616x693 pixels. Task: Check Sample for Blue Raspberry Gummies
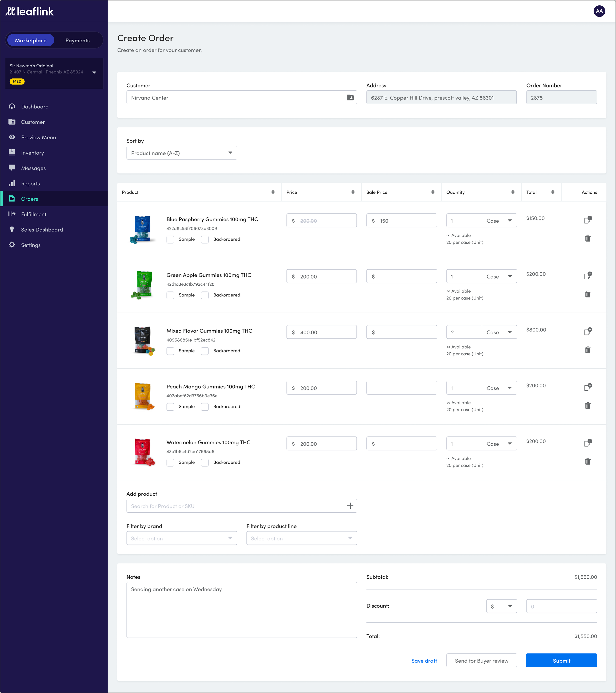pos(170,239)
